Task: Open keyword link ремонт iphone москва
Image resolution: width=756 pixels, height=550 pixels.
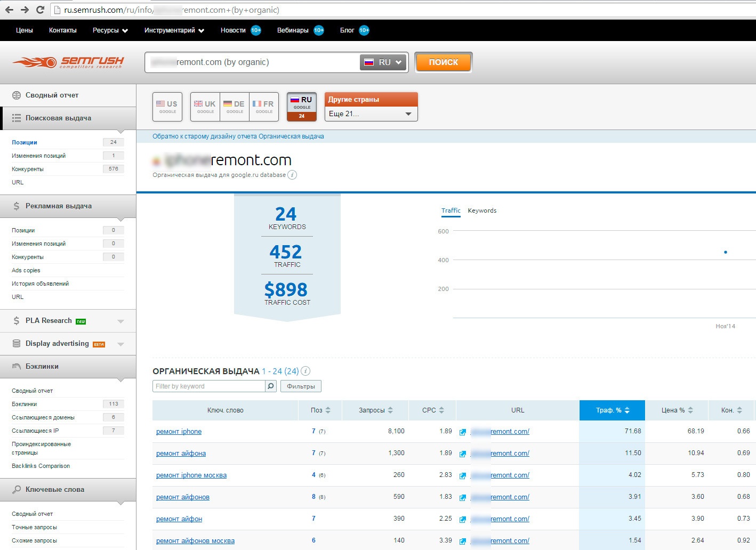Action: click(191, 475)
